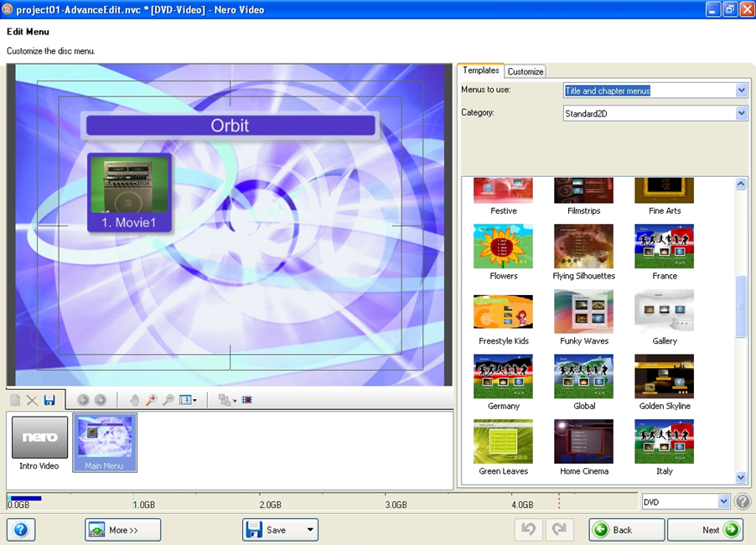Viewport: 756px width, 545px height.
Task: Click the Orbit title bar in preview
Action: 230,126
